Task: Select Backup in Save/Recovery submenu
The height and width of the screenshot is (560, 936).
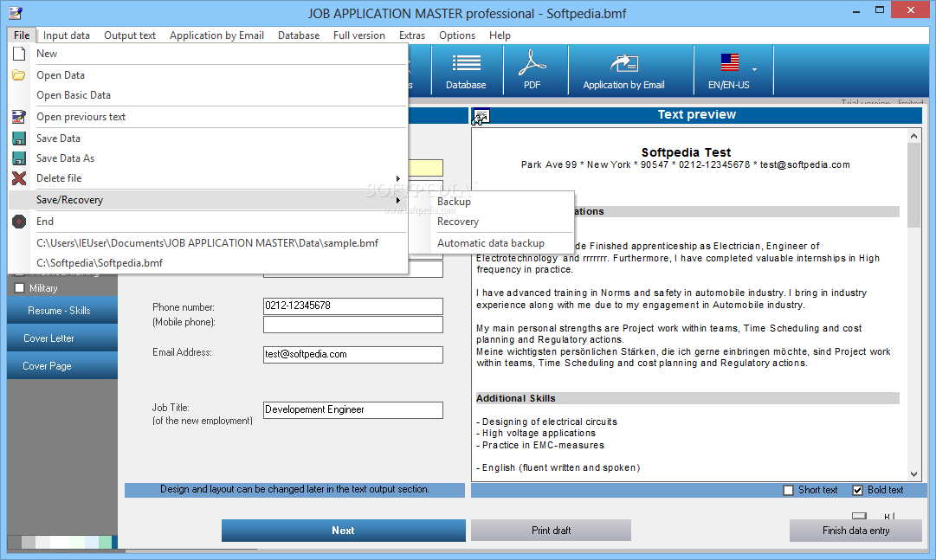Action: tap(502, 202)
